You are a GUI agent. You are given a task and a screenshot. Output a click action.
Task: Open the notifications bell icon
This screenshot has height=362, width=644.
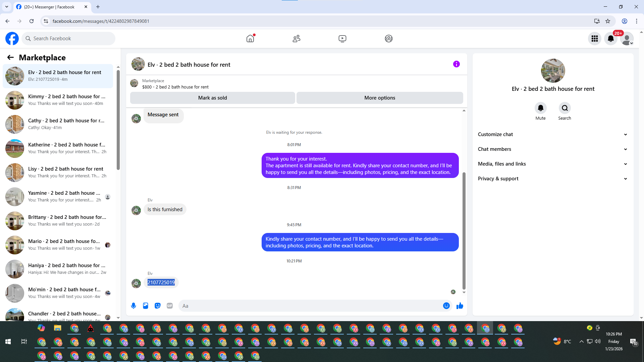click(611, 39)
